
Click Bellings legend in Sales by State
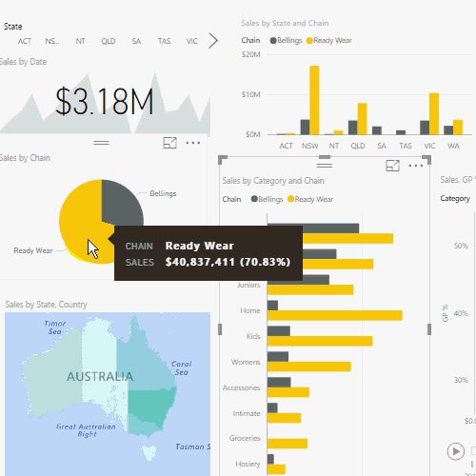[286, 41]
